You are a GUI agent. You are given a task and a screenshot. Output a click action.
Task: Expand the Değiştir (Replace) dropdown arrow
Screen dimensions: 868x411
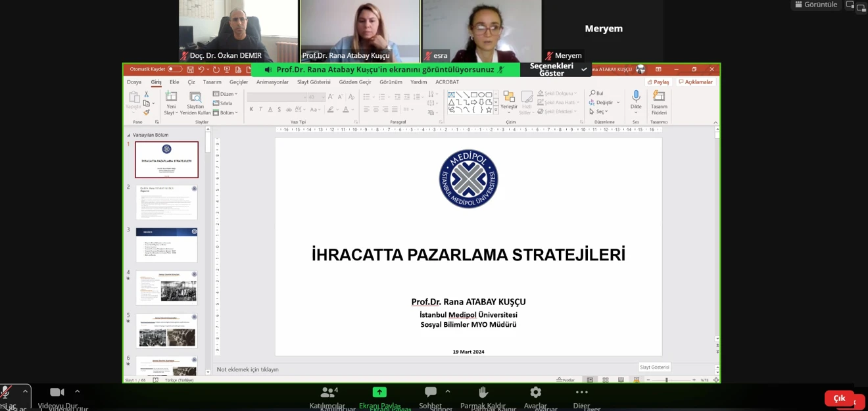tap(617, 102)
